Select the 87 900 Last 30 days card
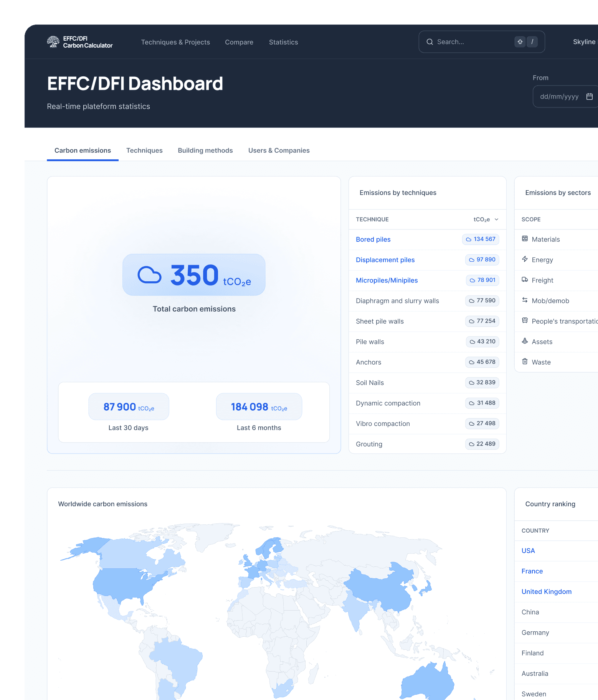 [129, 406]
